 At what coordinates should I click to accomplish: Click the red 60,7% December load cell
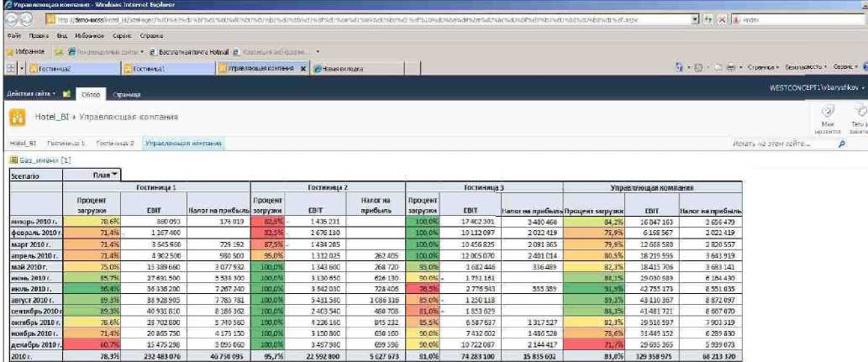[x=92, y=344]
